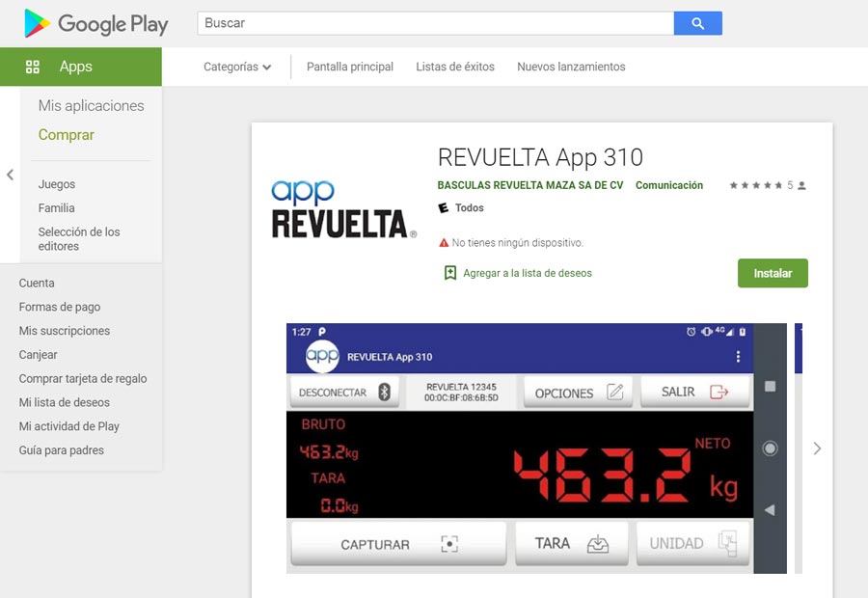This screenshot has height=598, width=868.
Task: Click into the Buscar search field
Action: tap(436, 23)
